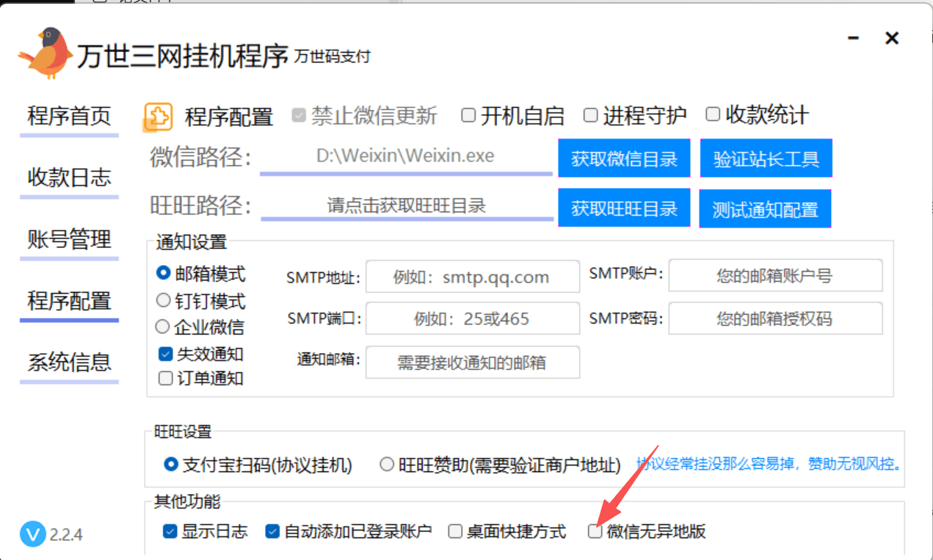Choose 旺旺赞助(需要验证商户地址) radio option
Image resolution: width=933 pixels, height=560 pixels.
(387, 465)
